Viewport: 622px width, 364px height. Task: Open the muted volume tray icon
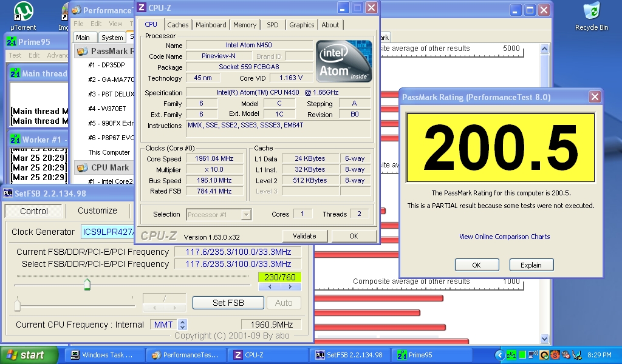coord(566,355)
